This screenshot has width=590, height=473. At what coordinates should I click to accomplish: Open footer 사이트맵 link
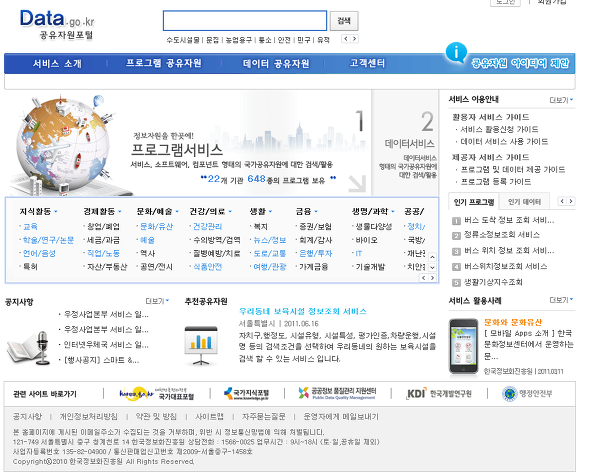click(x=210, y=417)
